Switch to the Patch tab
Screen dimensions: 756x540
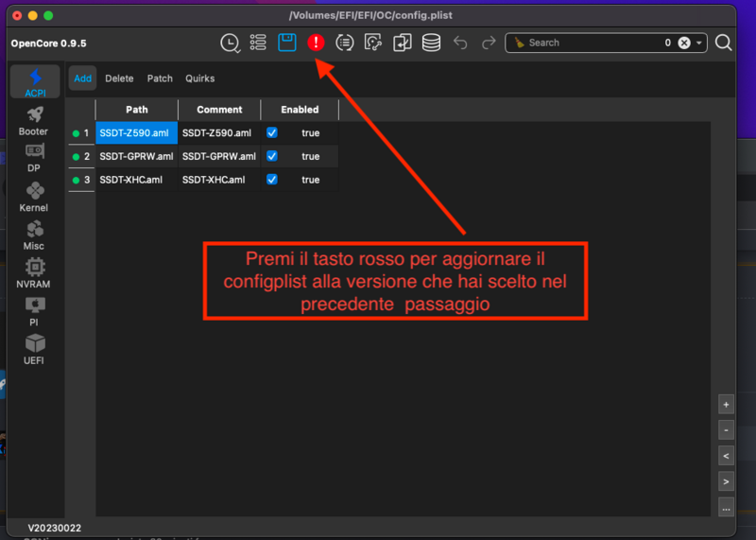pyautogui.click(x=160, y=78)
